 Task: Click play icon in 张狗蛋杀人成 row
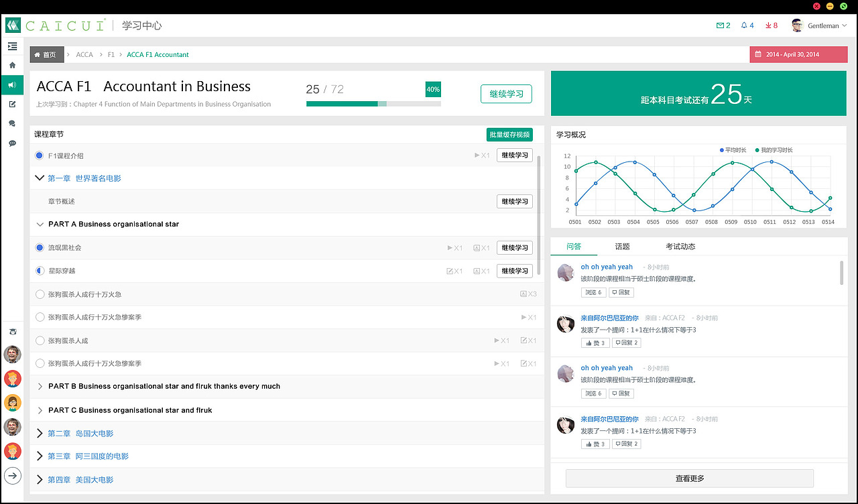pos(497,340)
